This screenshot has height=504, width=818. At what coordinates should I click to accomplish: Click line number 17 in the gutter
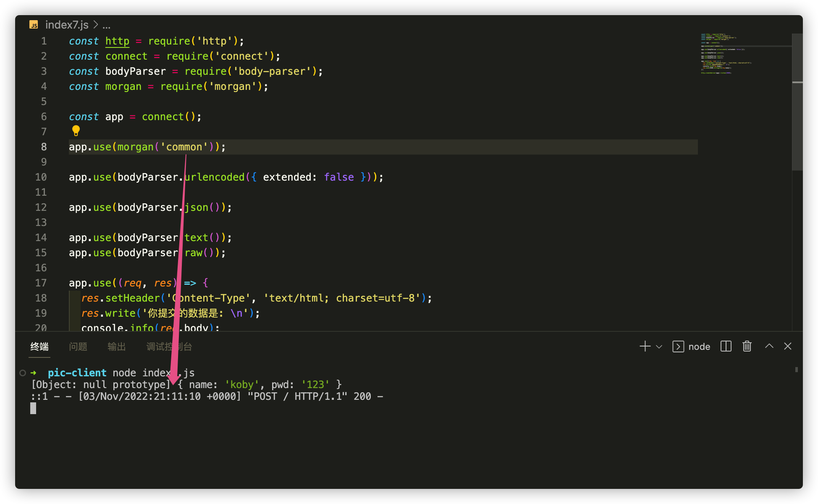pyautogui.click(x=41, y=283)
